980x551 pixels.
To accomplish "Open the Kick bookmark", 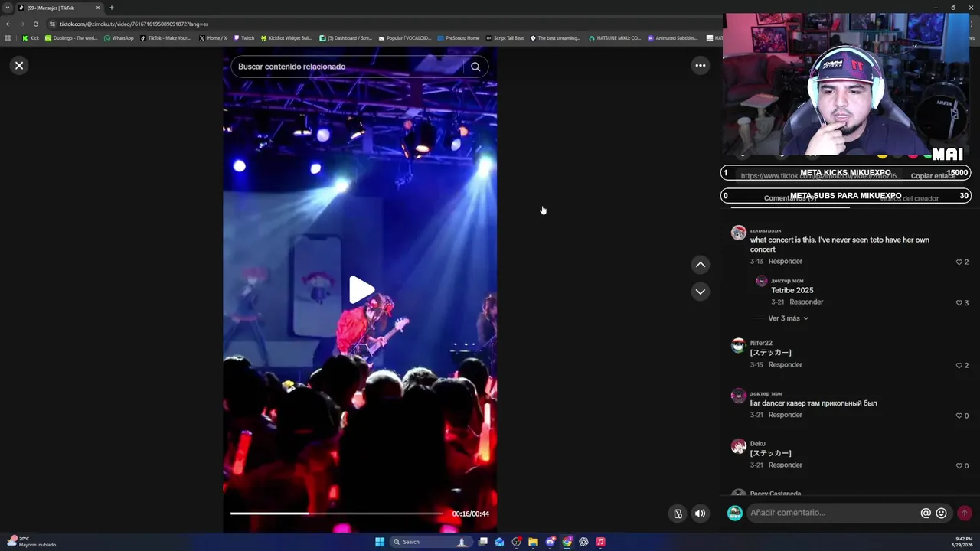I will [x=30, y=38].
